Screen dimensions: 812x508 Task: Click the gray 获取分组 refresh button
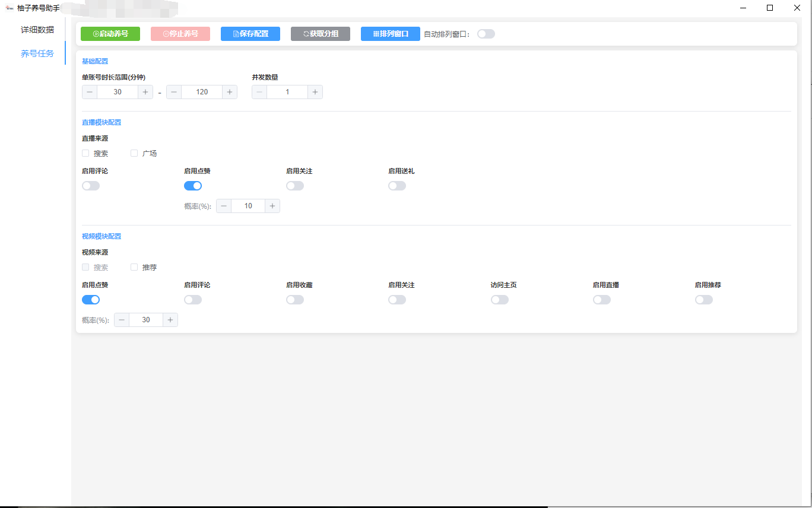tap(321, 34)
